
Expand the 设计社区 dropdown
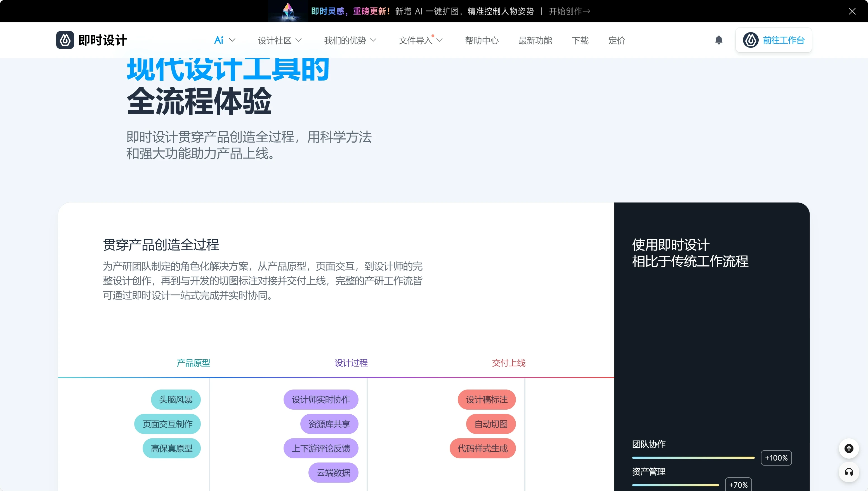pyautogui.click(x=280, y=41)
